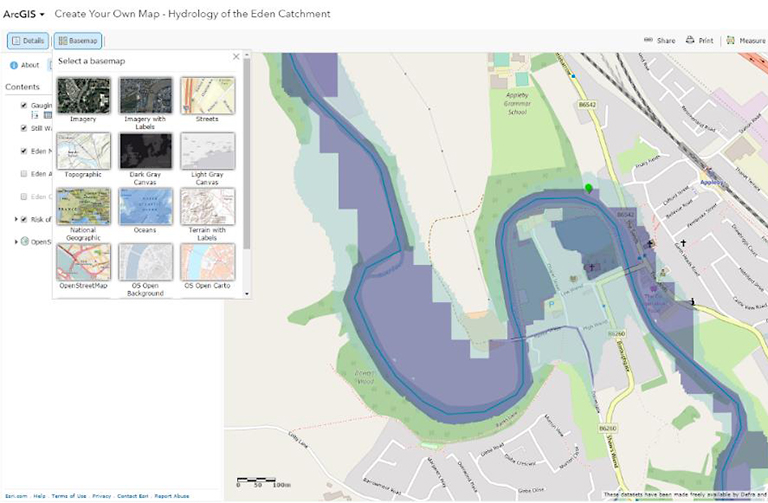Click the map title text
The image size is (768, 503).
point(192,14)
